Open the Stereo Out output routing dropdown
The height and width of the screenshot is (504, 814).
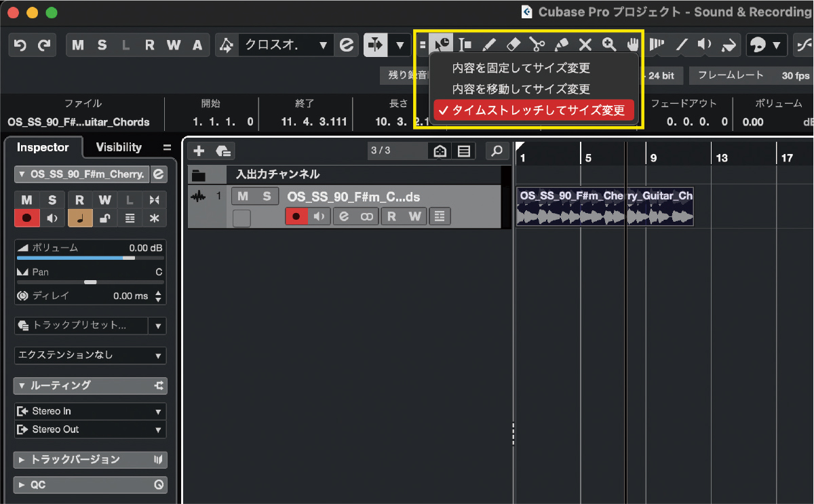tap(90, 429)
